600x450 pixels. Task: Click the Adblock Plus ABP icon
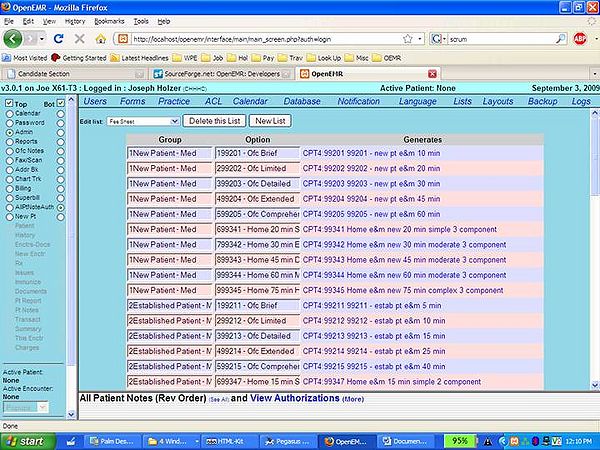click(x=579, y=39)
